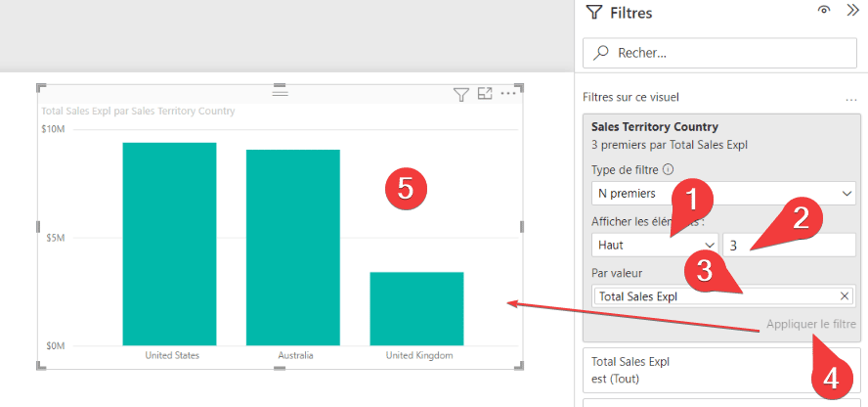The width and height of the screenshot is (868, 407).
Task: Select the Australia bar
Action: click(x=293, y=248)
